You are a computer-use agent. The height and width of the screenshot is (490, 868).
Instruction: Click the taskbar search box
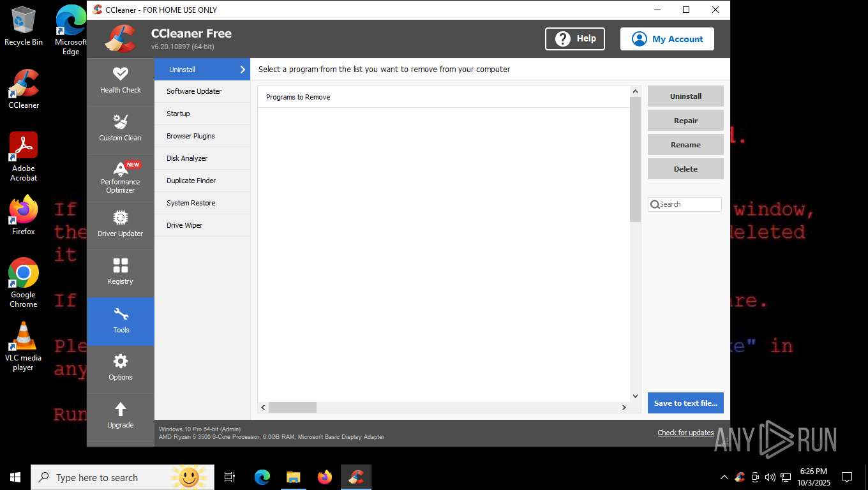pyautogui.click(x=123, y=477)
